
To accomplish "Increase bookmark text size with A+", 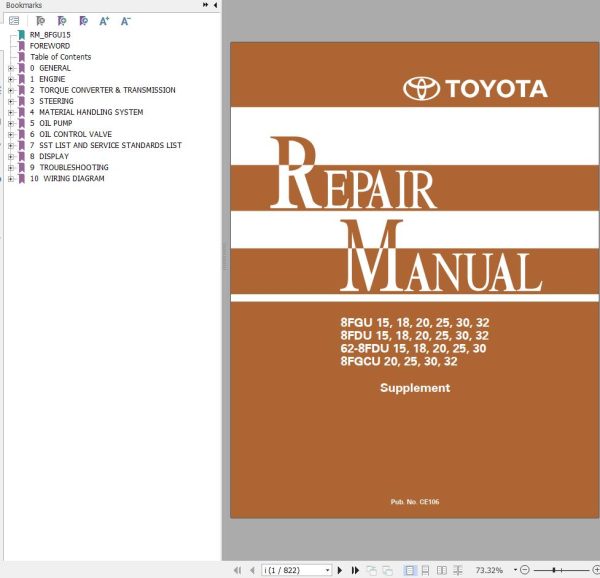I will click(x=104, y=21).
